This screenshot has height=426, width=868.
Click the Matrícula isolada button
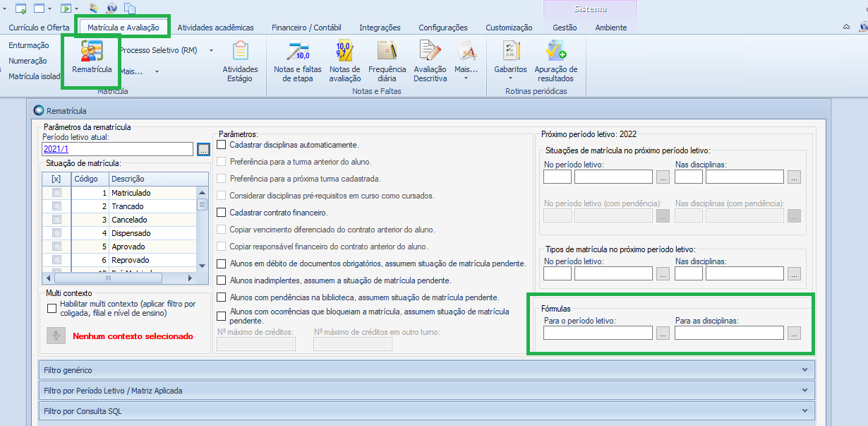[33, 76]
